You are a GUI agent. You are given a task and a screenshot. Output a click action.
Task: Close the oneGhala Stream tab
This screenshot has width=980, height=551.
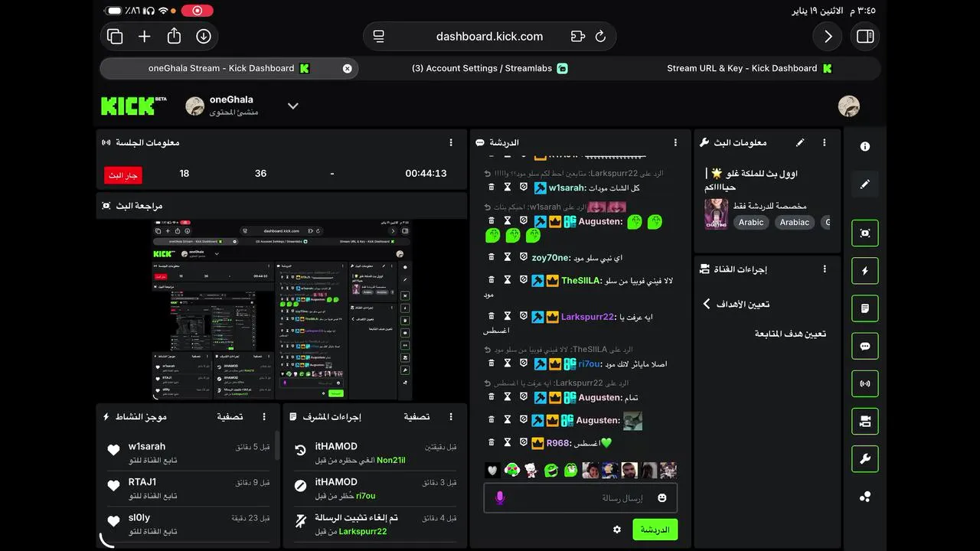click(347, 68)
